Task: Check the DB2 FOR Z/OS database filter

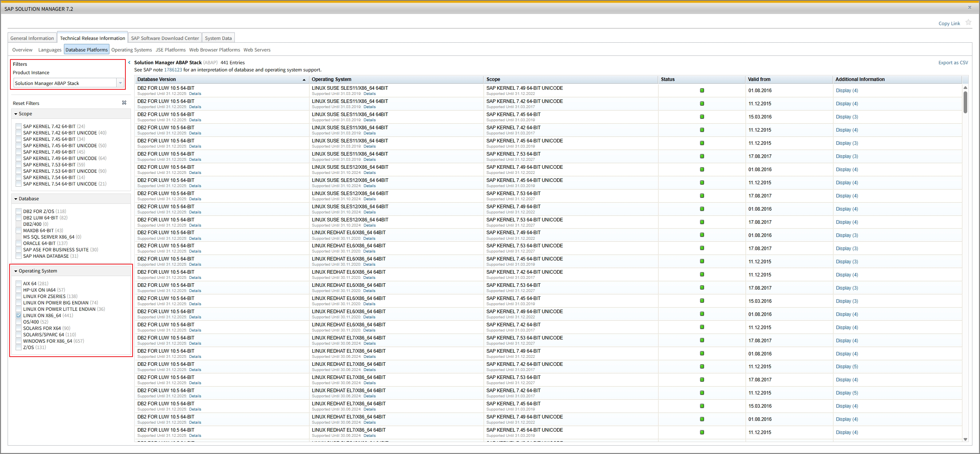Action: [18, 211]
